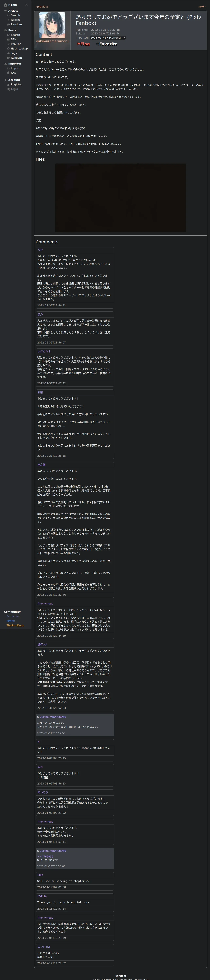Close the sidebar with the X icon
The height and width of the screenshot is (980, 210).
pos(26,5)
